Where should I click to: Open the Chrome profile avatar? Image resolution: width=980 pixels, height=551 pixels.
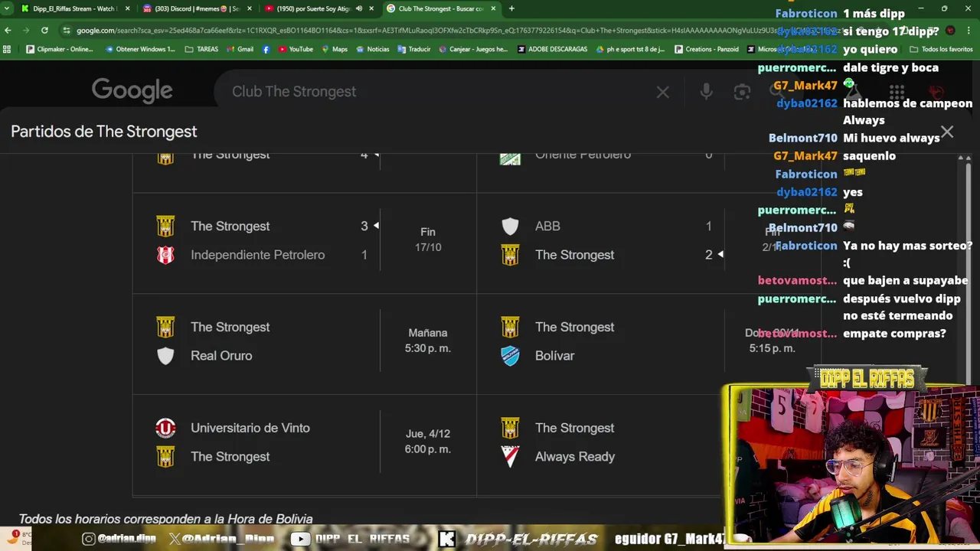coord(950,30)
